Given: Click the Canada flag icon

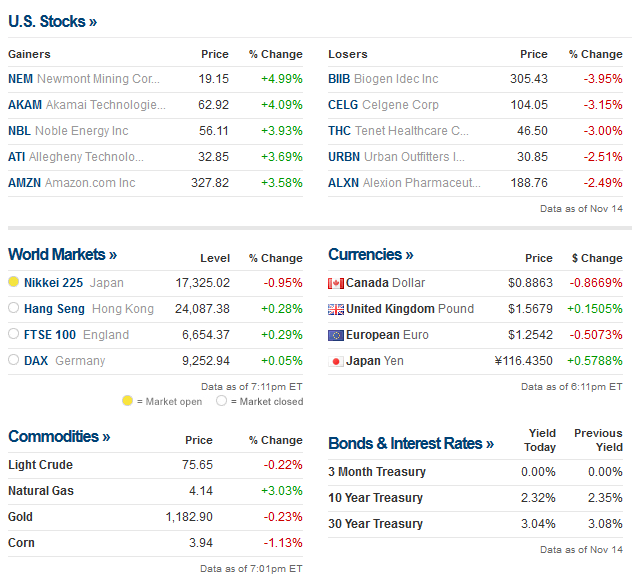Looking at the screenshot, I should click(336, 283).
